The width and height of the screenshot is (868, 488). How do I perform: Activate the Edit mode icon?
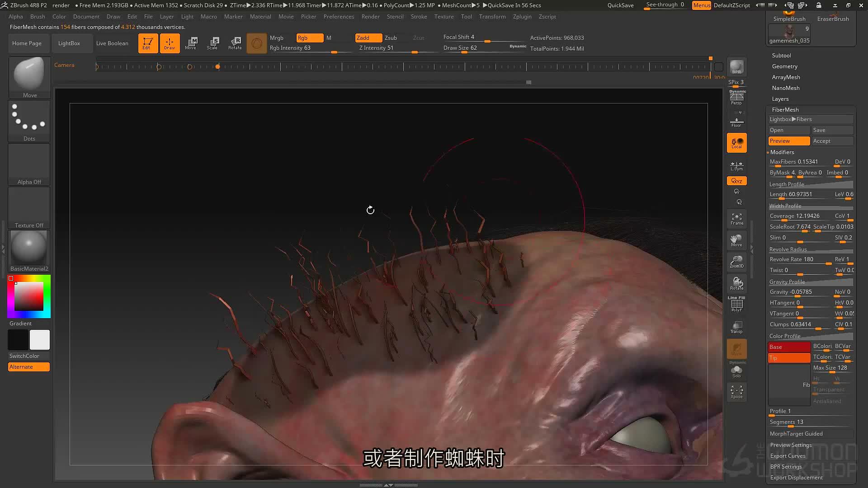(x=148, y=43)
